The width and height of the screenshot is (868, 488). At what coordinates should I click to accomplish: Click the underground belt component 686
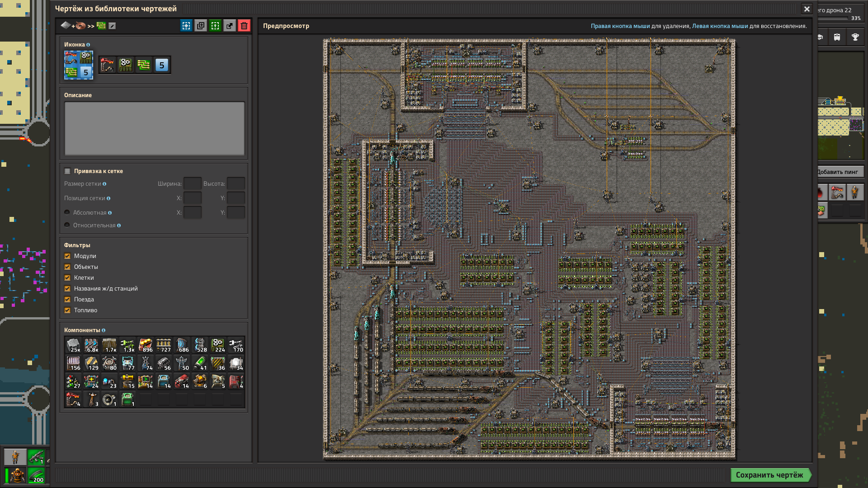(182, 345)
